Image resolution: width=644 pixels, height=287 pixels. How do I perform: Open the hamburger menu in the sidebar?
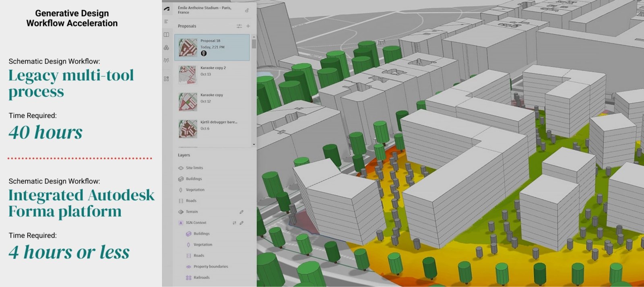pyautogui.click(x=166, y=21)
